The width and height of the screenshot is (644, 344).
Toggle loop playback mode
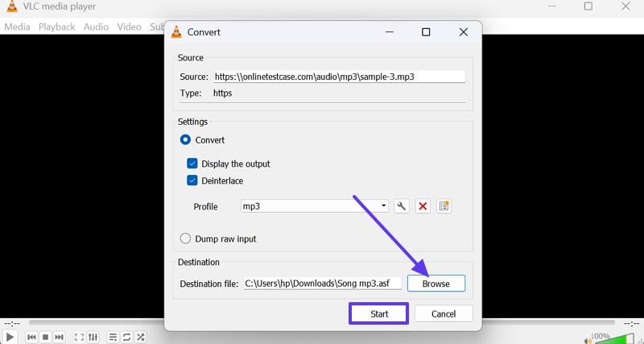click(x=126, y=337)
